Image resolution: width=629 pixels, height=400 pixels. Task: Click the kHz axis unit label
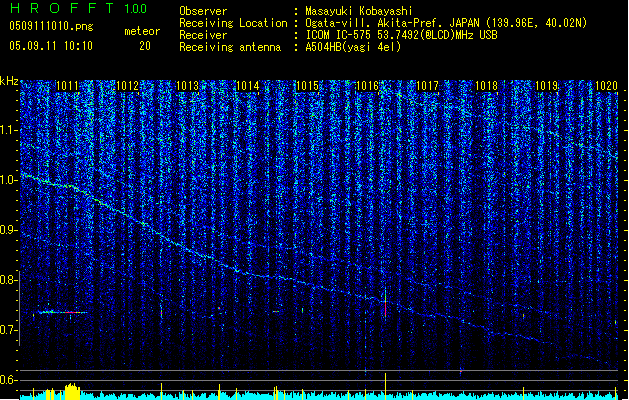point(9,81)
